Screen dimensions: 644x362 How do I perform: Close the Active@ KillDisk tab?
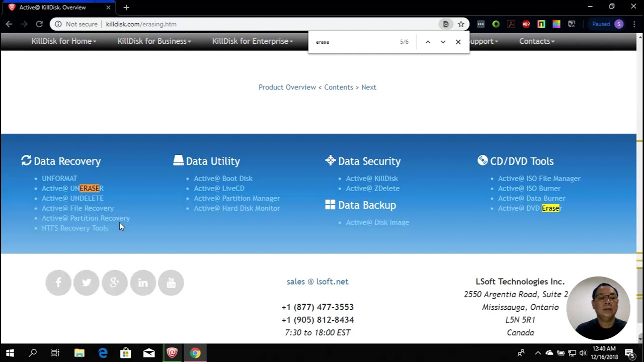108,8
